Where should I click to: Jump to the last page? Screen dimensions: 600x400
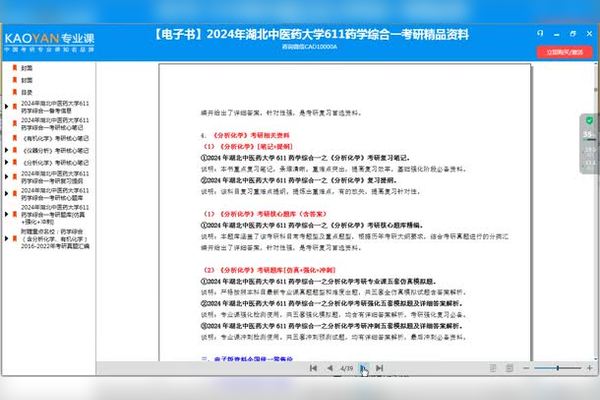[379, 368]
